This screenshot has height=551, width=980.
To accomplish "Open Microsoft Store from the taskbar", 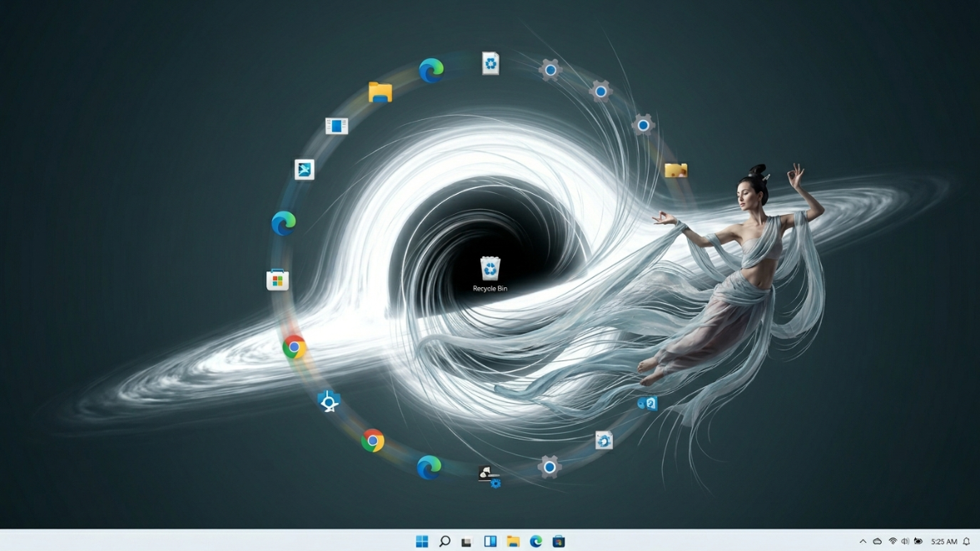I will tap(559, 542).
